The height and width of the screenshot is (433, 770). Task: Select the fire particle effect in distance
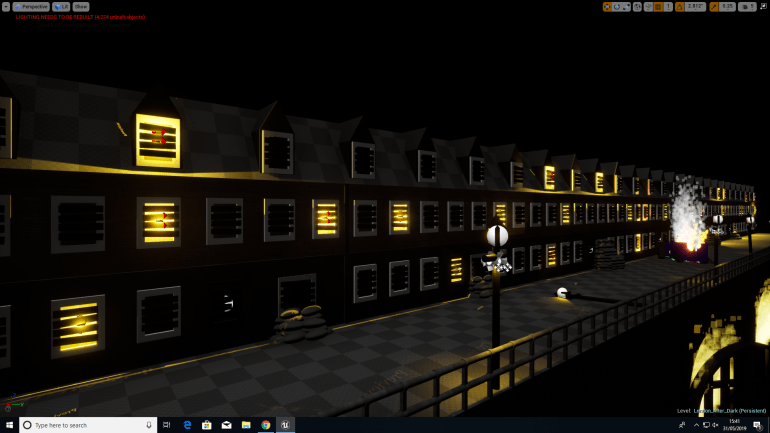click(x=688, y=216)
